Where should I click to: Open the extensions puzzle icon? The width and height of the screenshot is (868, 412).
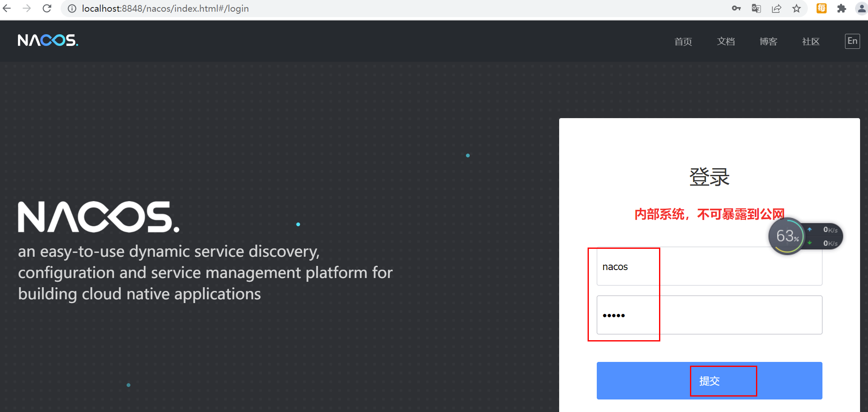click(842, 8)
